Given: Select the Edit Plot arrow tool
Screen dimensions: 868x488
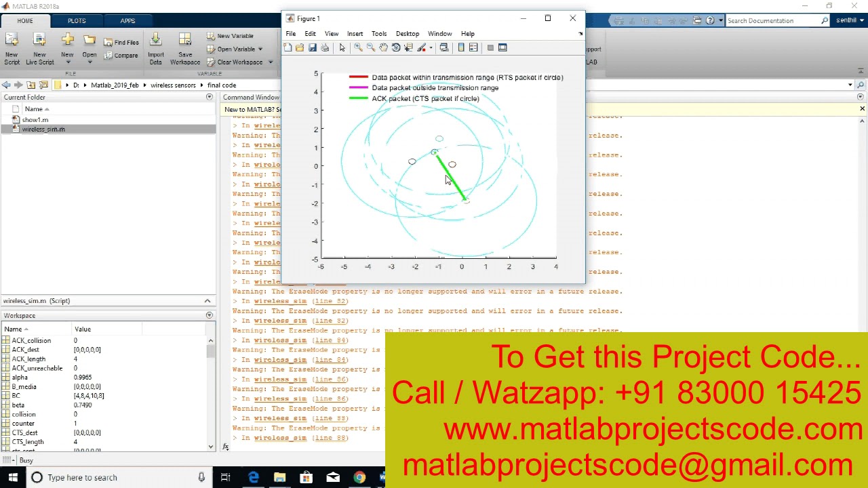Looking at the screenshot, I should click(342, 47).
